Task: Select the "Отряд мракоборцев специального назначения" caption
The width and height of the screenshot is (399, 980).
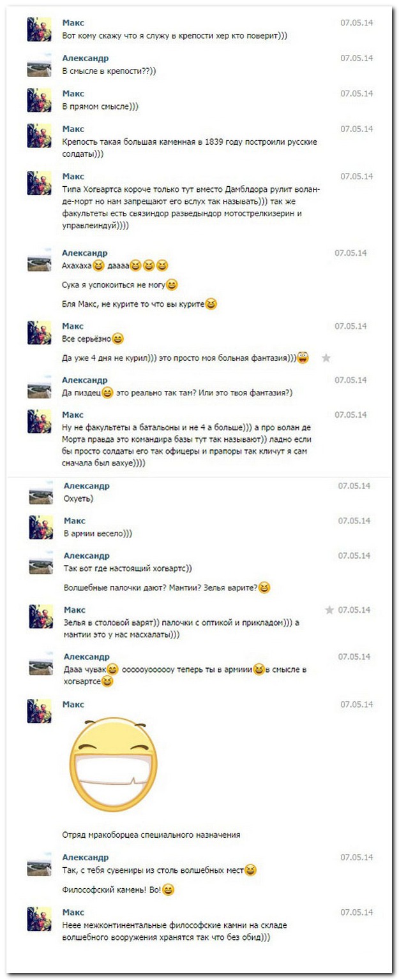Action: (x=151, y=835)
